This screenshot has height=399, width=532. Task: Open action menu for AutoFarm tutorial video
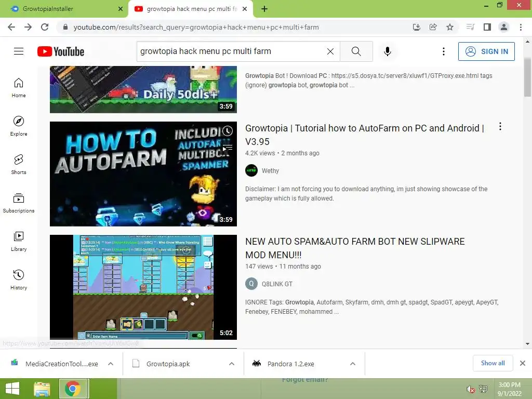500,127
